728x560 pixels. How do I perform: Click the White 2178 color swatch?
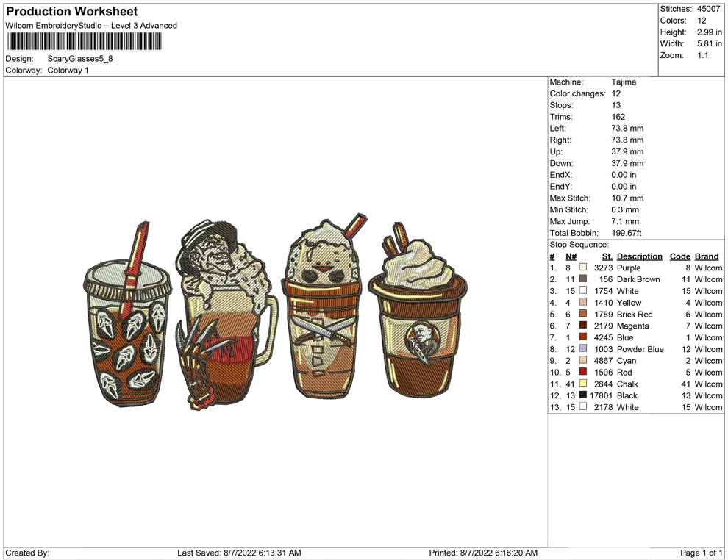point(583,406)
